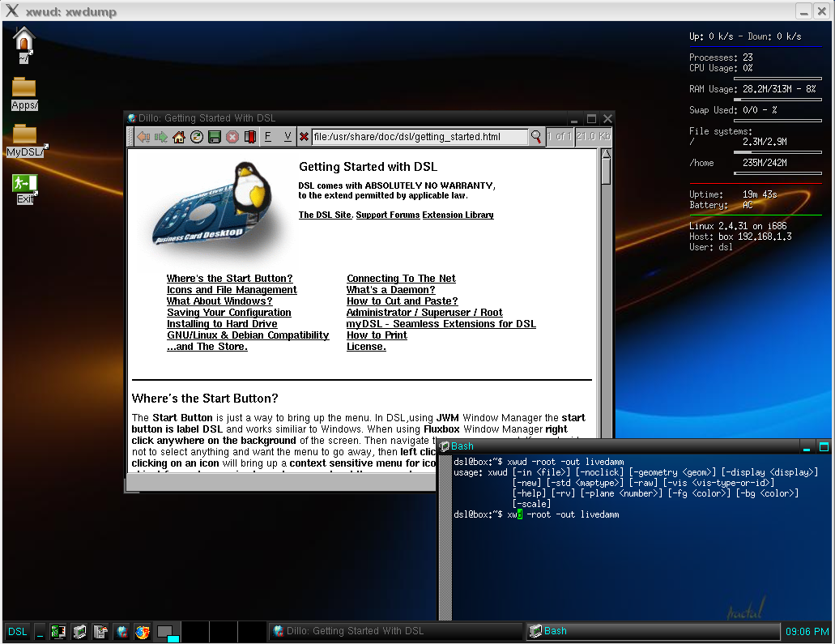Click the 'Getting Started with DSL' heading

[368, 167]
